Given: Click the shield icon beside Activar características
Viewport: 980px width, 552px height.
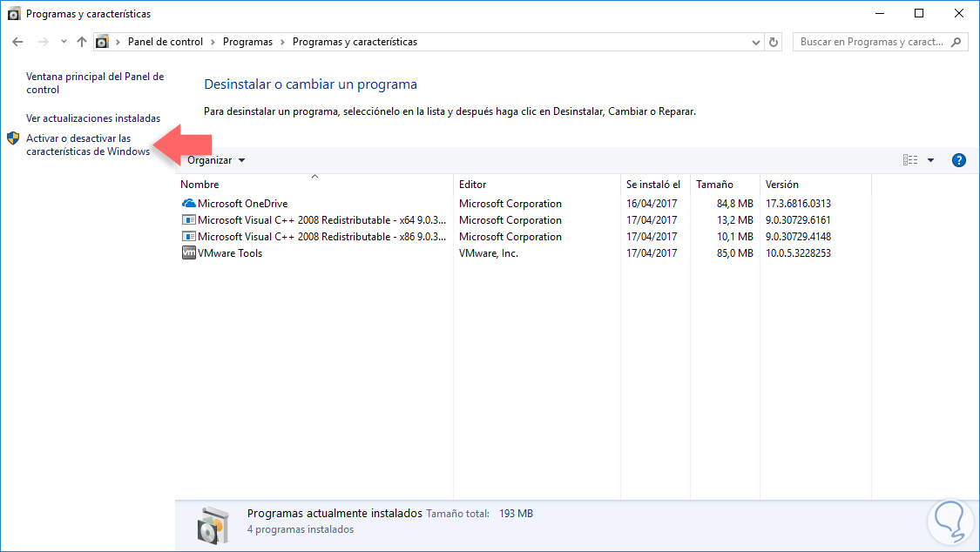Looking at the screenshot, I should tap(13, 138).
